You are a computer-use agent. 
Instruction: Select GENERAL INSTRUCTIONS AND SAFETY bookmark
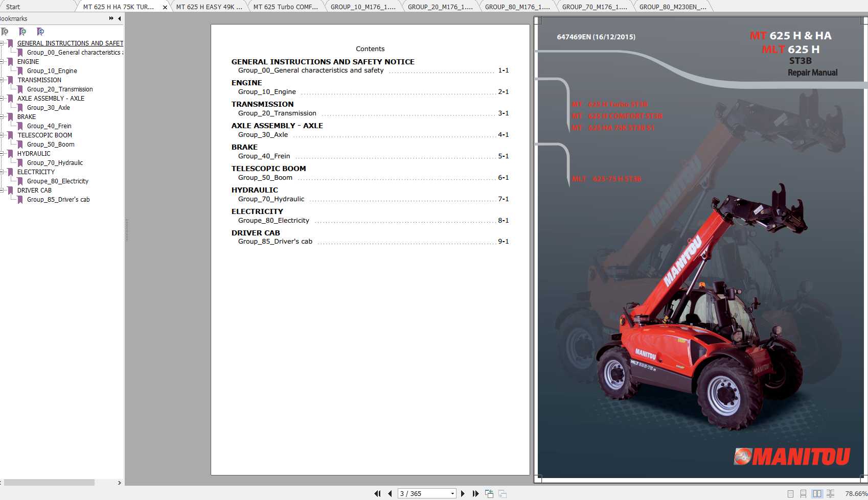(x=70, y=43)
